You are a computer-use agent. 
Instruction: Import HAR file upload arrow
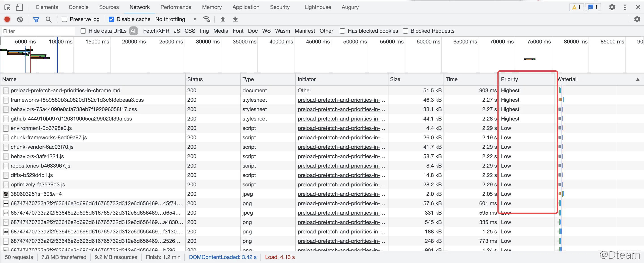[223, 19]
